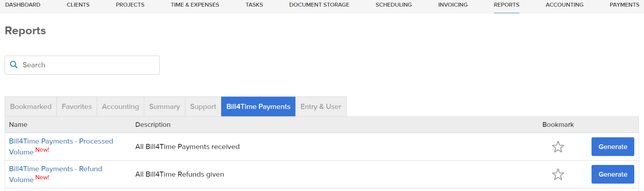Generate the Processed Volume report
Image resolution: width=644 pixels, height=191 pixels.
pos(613,147)
